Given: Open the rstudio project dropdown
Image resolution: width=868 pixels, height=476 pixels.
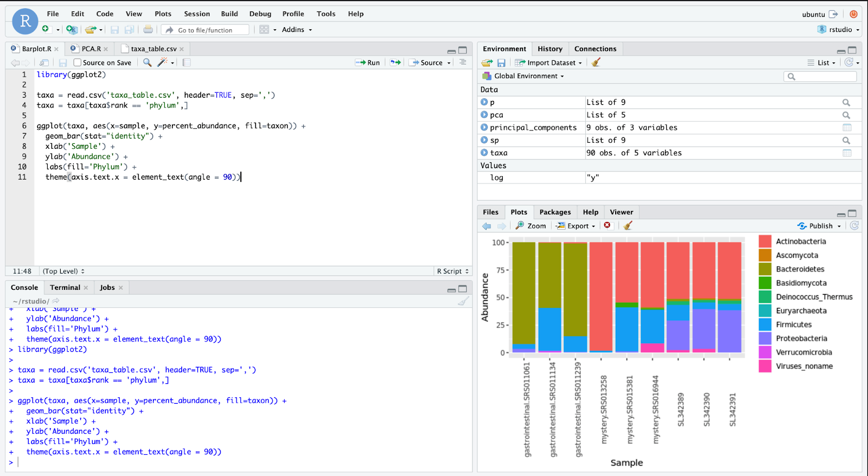Looking at the screenshot, I should click(839, 29).
